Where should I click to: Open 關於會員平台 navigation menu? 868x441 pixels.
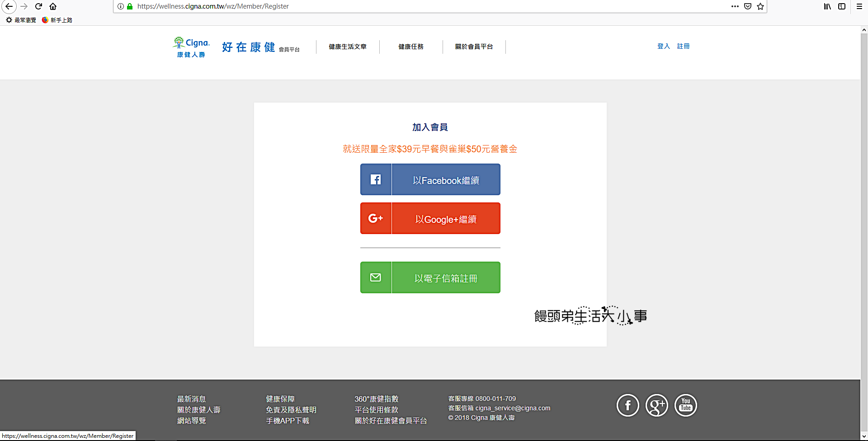pyautogui.click(x=474, y=47)
